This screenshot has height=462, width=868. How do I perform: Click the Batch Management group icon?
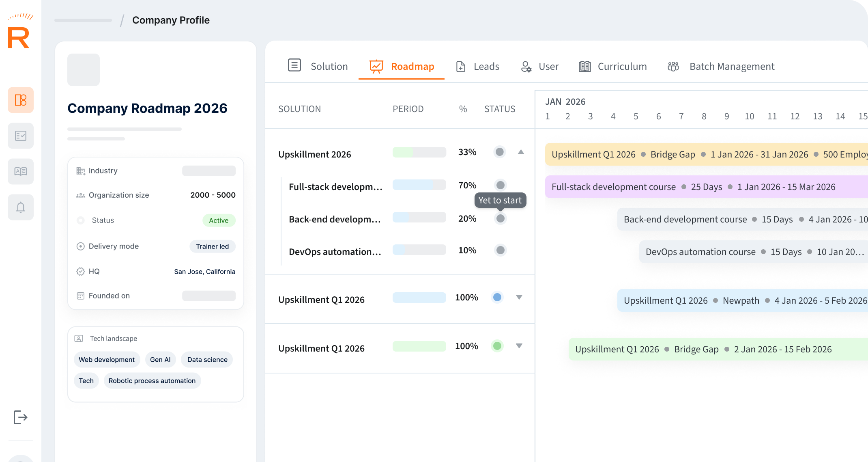coord(673,66)
